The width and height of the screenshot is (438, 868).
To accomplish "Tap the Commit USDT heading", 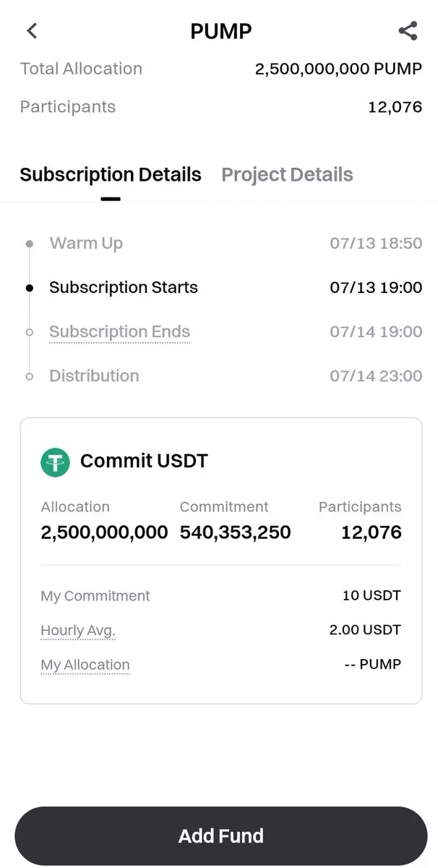I will point(144,461).
